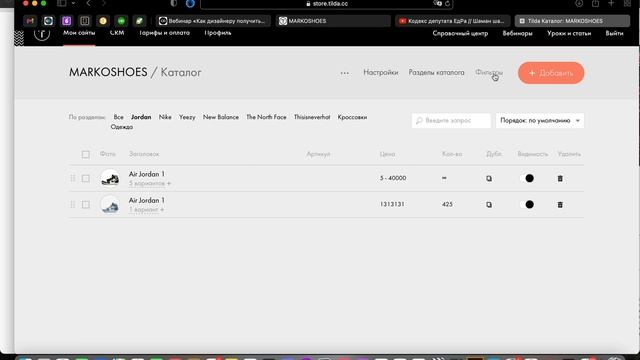Check the box for Air Jordan 1 priced 1313131
This screenshot has width=640, height=360.
point(85,204)
